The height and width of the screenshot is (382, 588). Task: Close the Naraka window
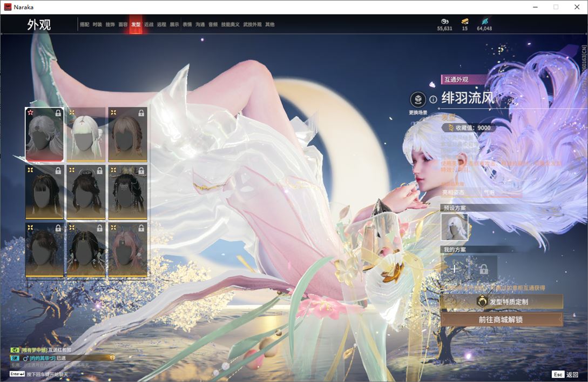pyautogui.click(x=577, y=7)
